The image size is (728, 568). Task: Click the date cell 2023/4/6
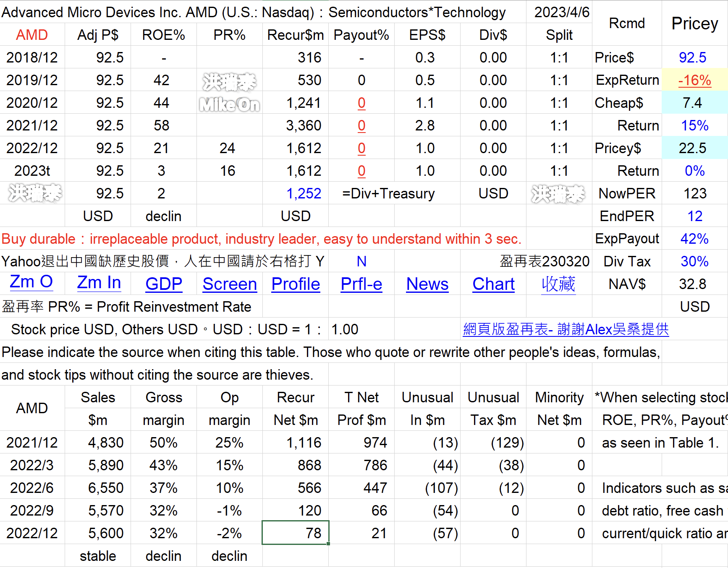click(562, 12)
